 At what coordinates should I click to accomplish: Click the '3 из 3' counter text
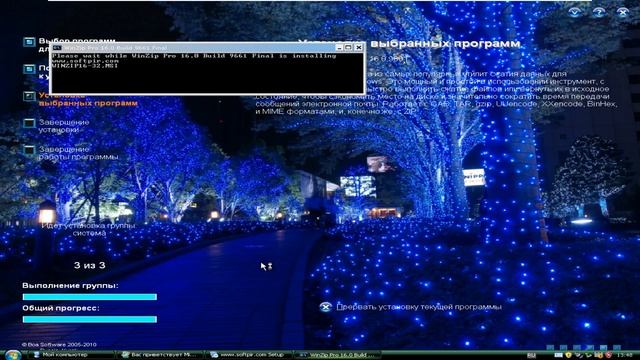[89, 265]
